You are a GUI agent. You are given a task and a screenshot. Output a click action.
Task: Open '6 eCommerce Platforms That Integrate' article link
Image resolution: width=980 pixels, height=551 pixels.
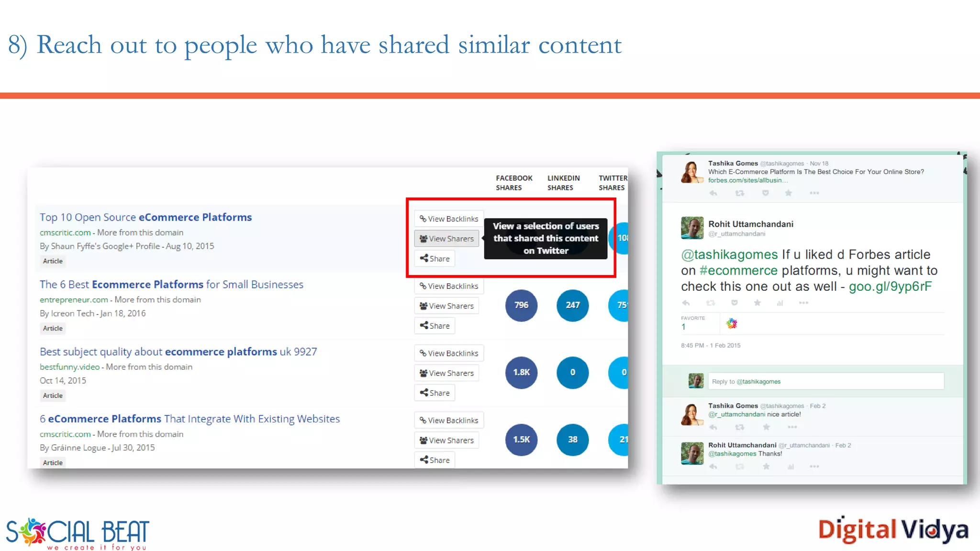(189, 419)
